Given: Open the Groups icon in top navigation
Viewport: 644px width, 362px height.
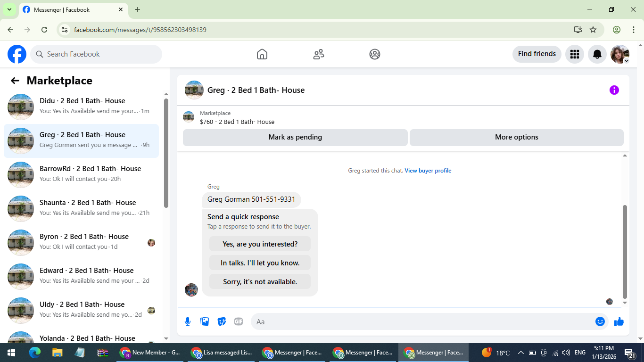Looking at the screenshot, I should coord(375,54).
